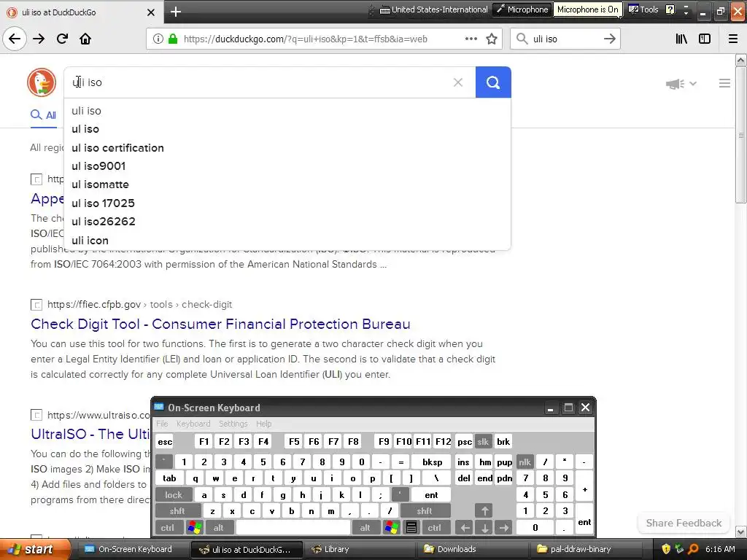
Task: Click the Firefox address bar URL
Action: [x=306, y=39]
